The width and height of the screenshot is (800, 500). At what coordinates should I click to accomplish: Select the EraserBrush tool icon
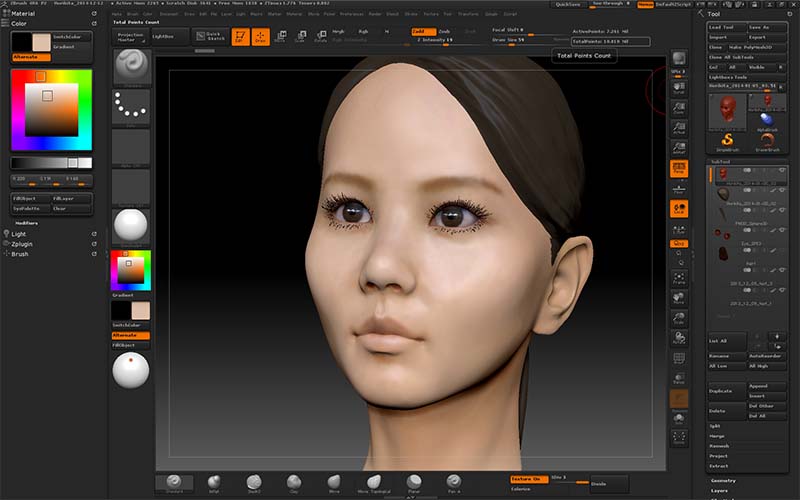pos(767,142)
